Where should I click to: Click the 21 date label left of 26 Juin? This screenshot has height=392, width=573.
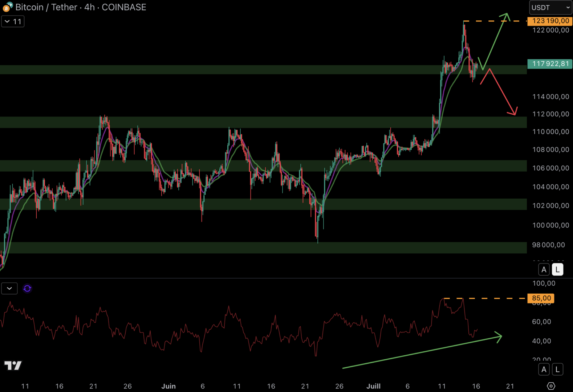(x=305, y=386)
